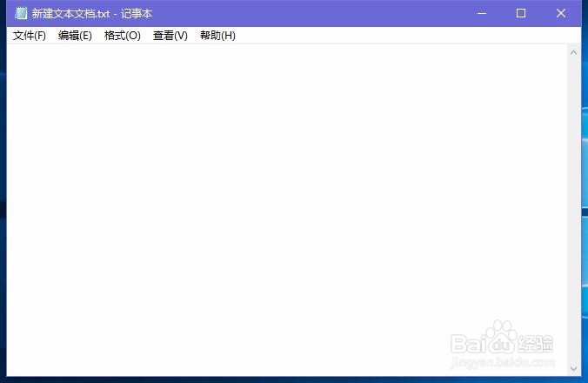Open the 文件(F) menu

(30, 36)
